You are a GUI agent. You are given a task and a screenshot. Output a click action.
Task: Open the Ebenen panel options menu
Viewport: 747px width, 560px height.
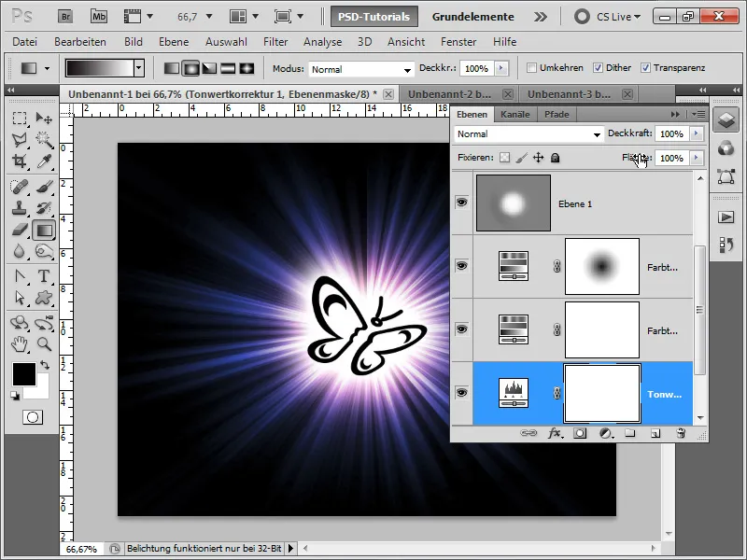pos(698,114)
